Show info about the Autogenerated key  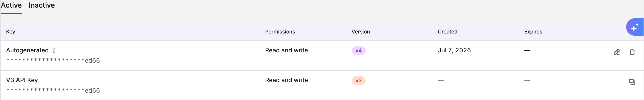[x=54, y=50]
